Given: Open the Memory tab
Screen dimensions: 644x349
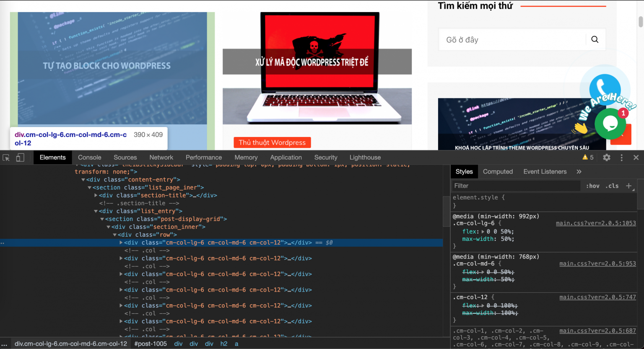Looking at the screenshot, I should coord(246,158).
